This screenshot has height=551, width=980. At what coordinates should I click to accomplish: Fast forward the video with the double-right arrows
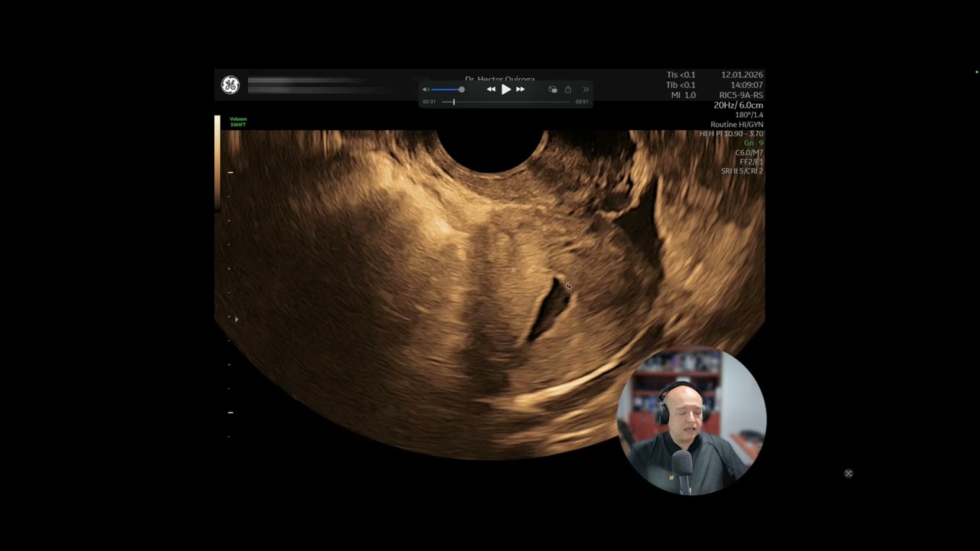(521, 90)
